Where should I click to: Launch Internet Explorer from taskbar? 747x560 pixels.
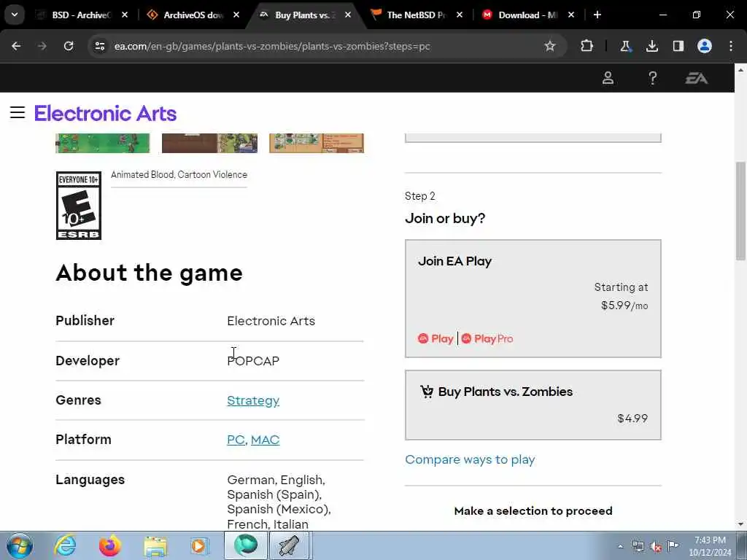65,545
